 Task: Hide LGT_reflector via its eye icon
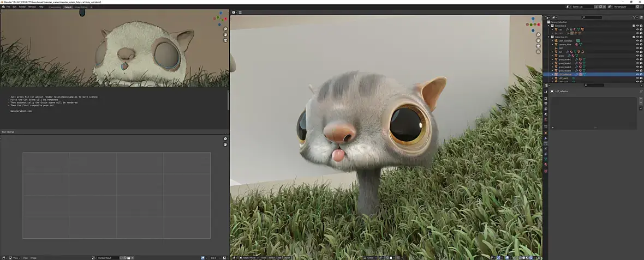tap(637, 74)
